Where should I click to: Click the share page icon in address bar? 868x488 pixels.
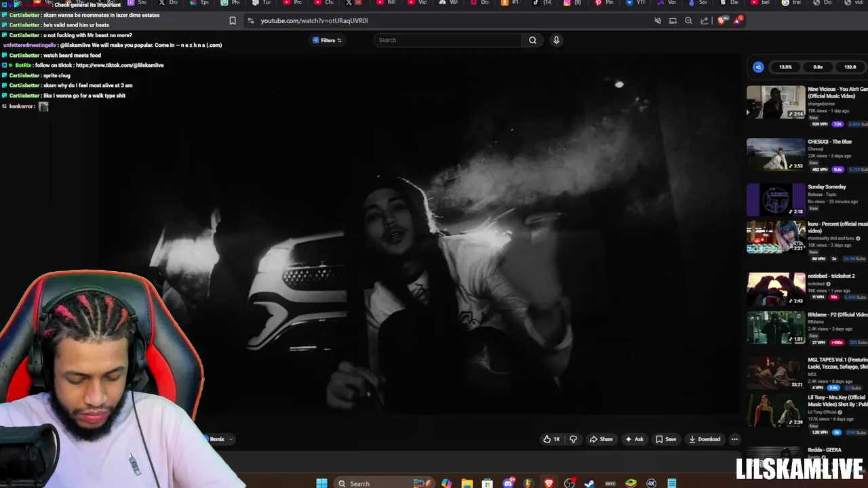click(704, 21)
